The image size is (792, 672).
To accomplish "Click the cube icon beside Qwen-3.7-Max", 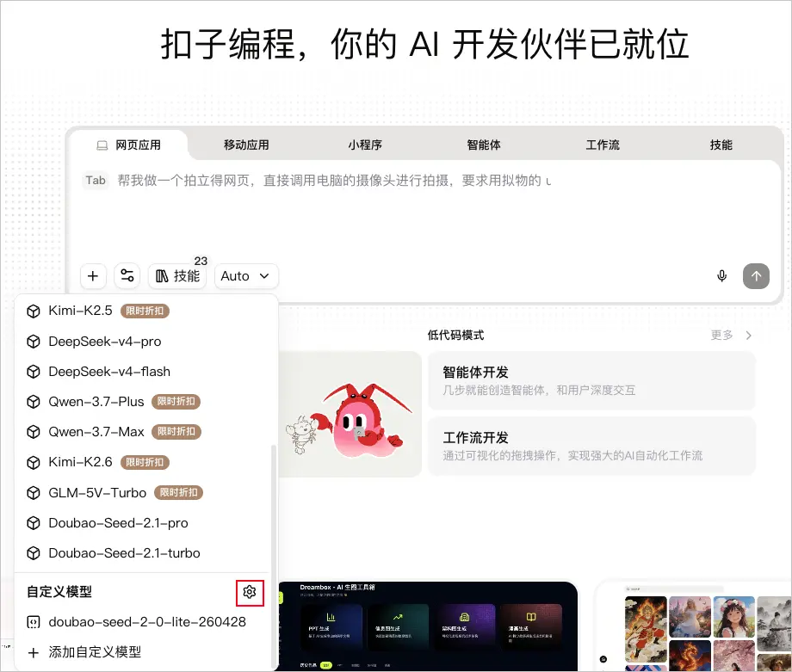I will coord(34,432).
